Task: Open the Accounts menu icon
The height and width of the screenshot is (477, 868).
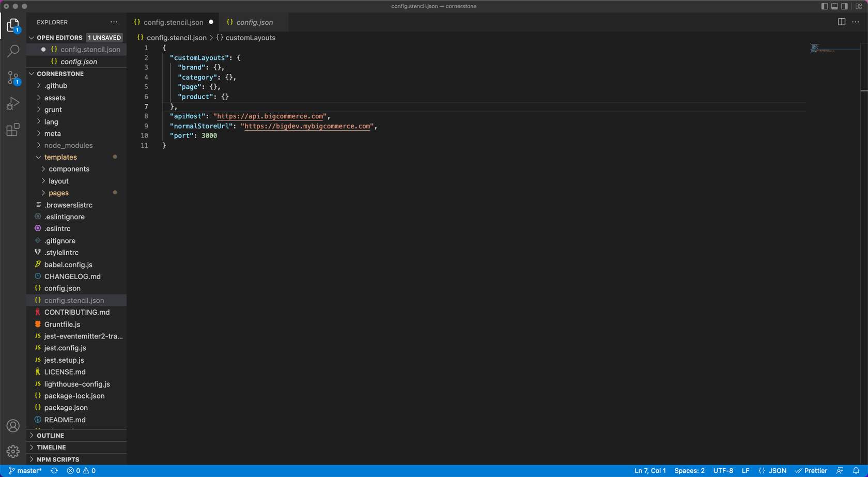Action: click(x=13, y=426)
